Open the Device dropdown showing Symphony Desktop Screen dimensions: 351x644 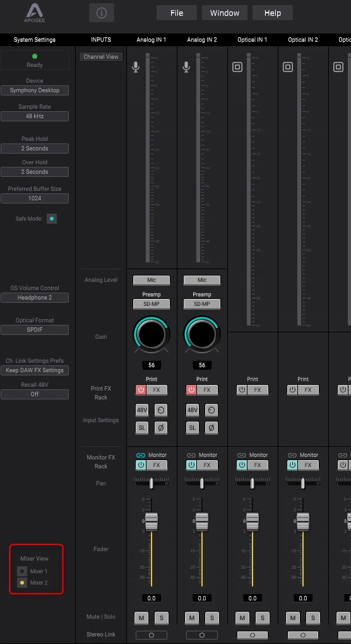(x=35, y=90)
